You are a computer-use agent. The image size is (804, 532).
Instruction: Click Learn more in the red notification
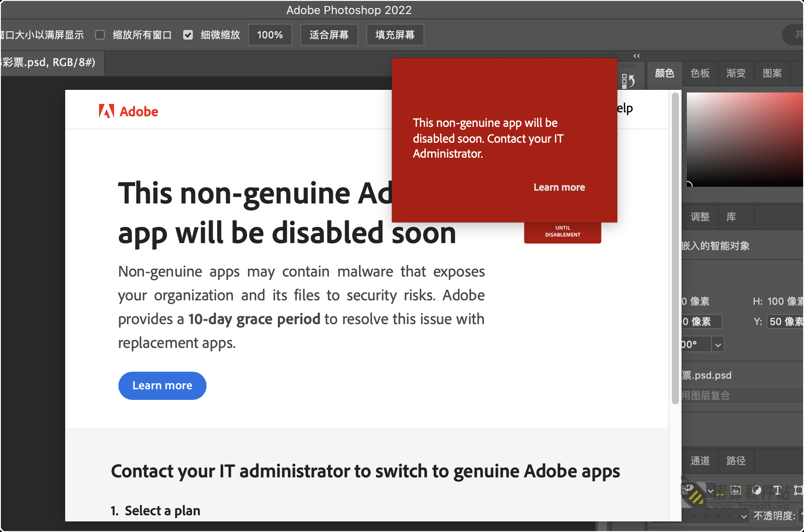tap(559, 187)
